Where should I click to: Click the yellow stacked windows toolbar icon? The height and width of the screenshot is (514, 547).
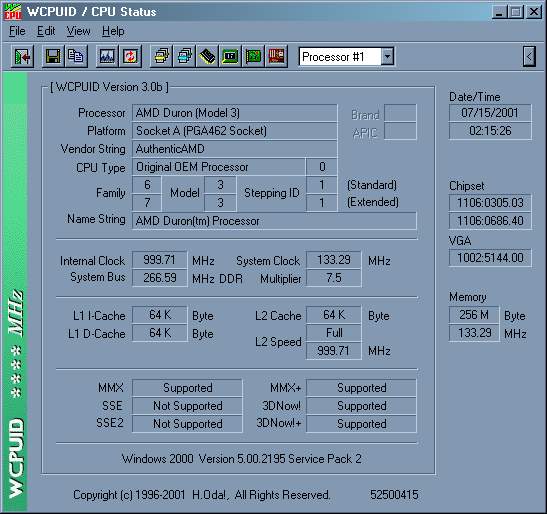pos(162,56)
